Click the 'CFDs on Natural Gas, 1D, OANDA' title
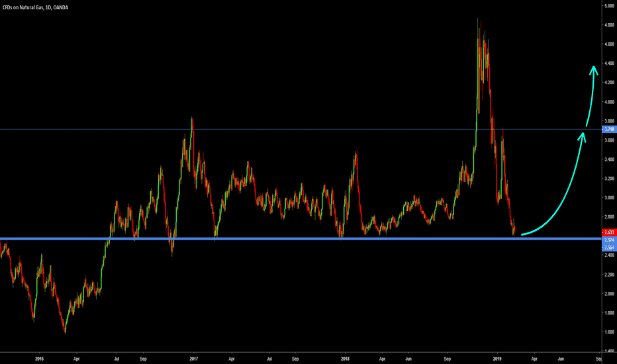 (35, 7)
